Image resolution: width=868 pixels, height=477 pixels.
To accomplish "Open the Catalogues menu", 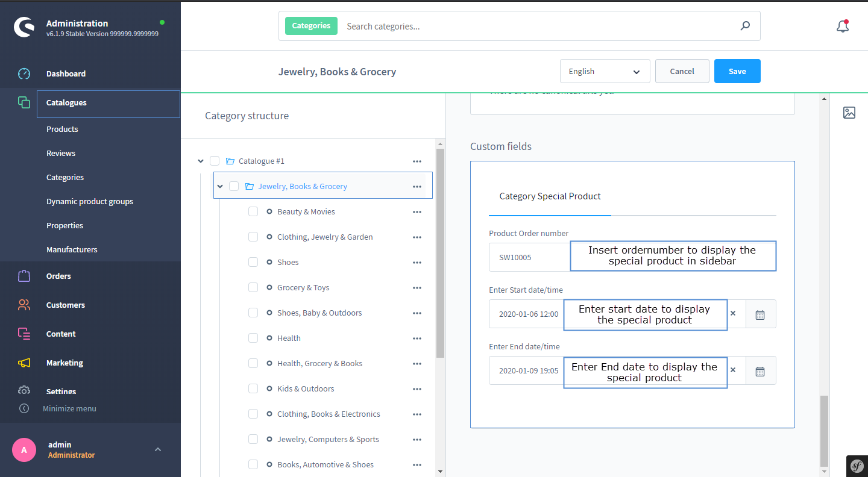I will tap(108, 103).
